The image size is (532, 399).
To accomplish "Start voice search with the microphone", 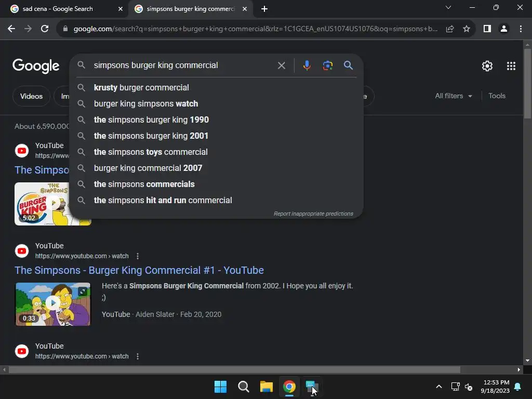I will click(307, 65).
